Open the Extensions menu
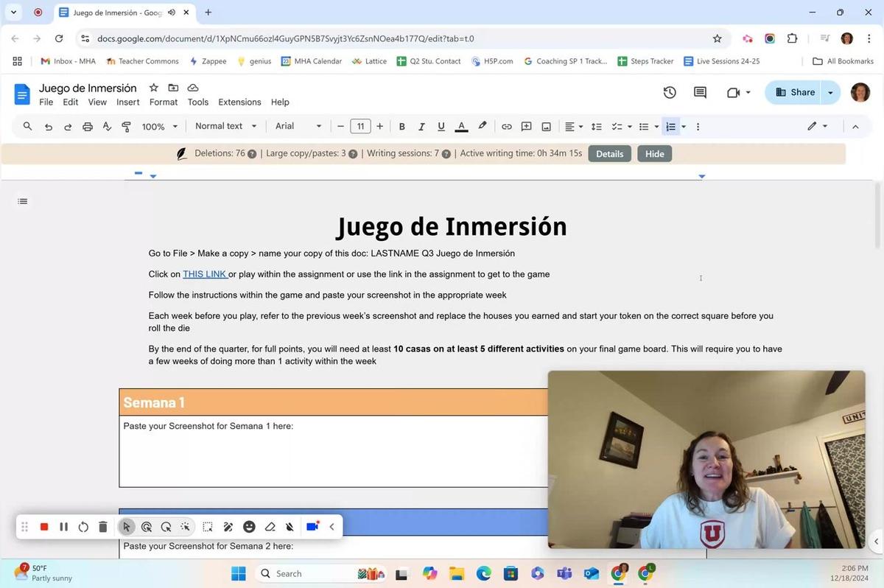The height and width of the screenshot is (588, 884). tap(239, 102)
